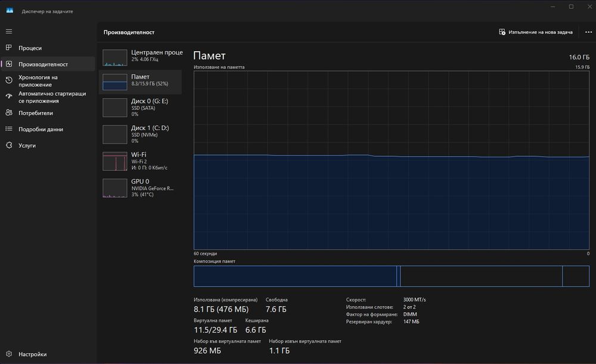Click the Wi-Fi 2 label
This screenshot has width=596, height=364.
pos(139,161)
